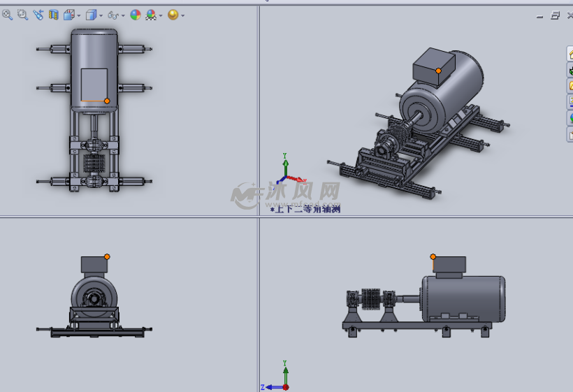
Task: Open the Appearances globe task pane tab
Action: [x=570, y=118]
